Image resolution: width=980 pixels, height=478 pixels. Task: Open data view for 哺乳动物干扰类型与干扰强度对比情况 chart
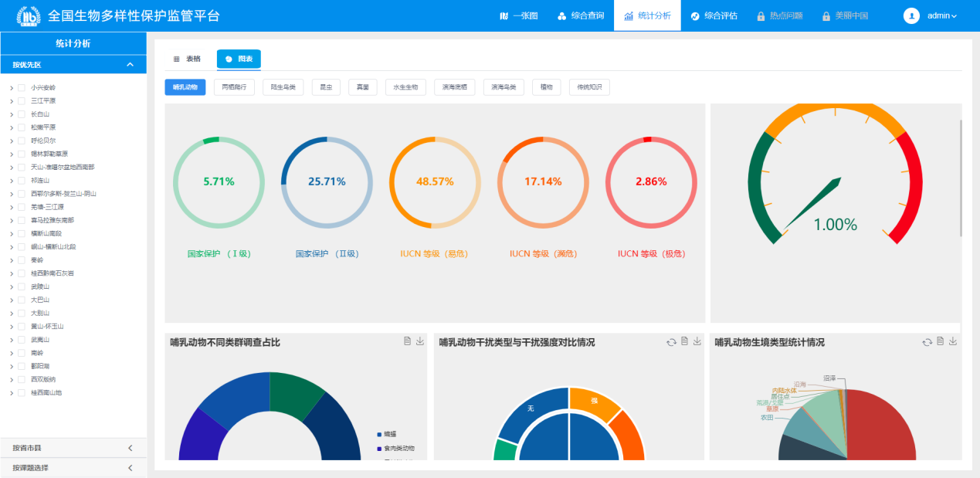coord(684,341)
